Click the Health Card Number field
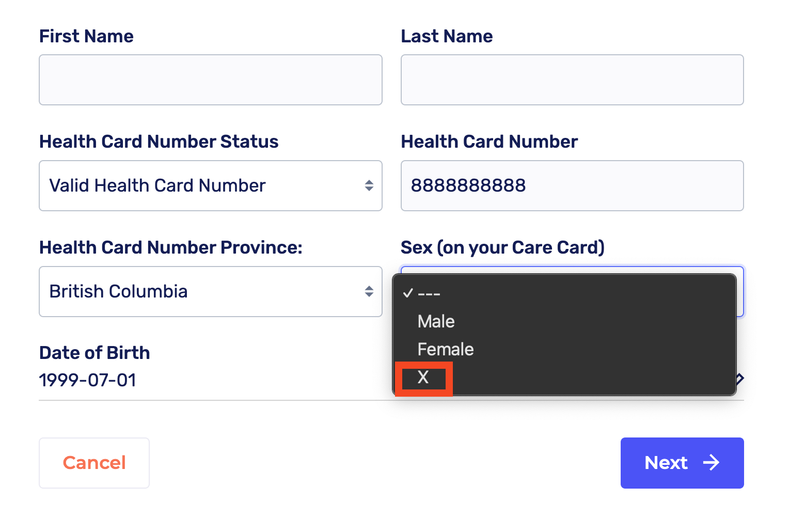 click(572, 185)
